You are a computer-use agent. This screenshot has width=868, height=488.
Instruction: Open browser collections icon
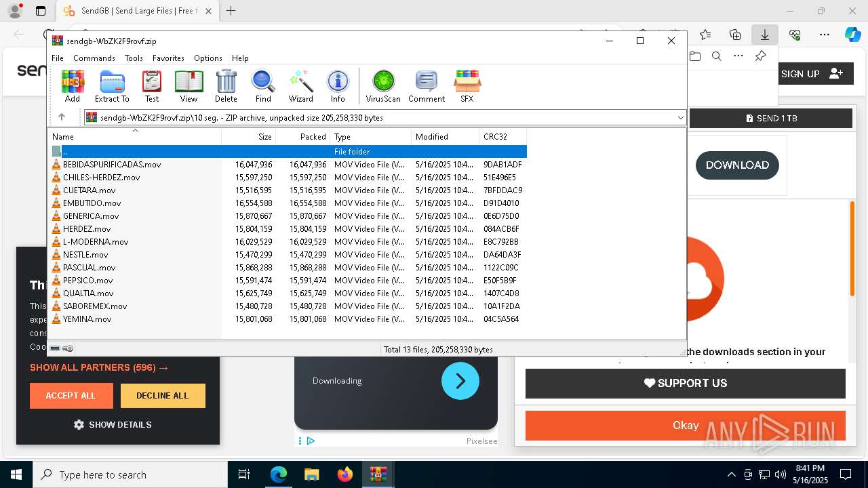(x=735, y=35)
